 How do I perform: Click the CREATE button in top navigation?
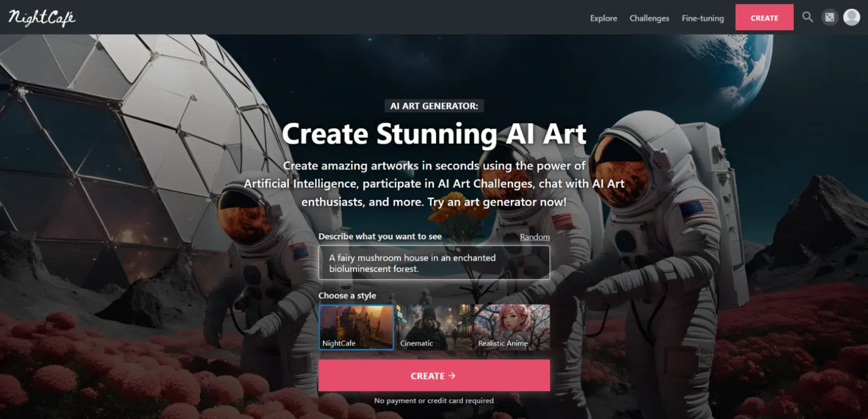764,17
